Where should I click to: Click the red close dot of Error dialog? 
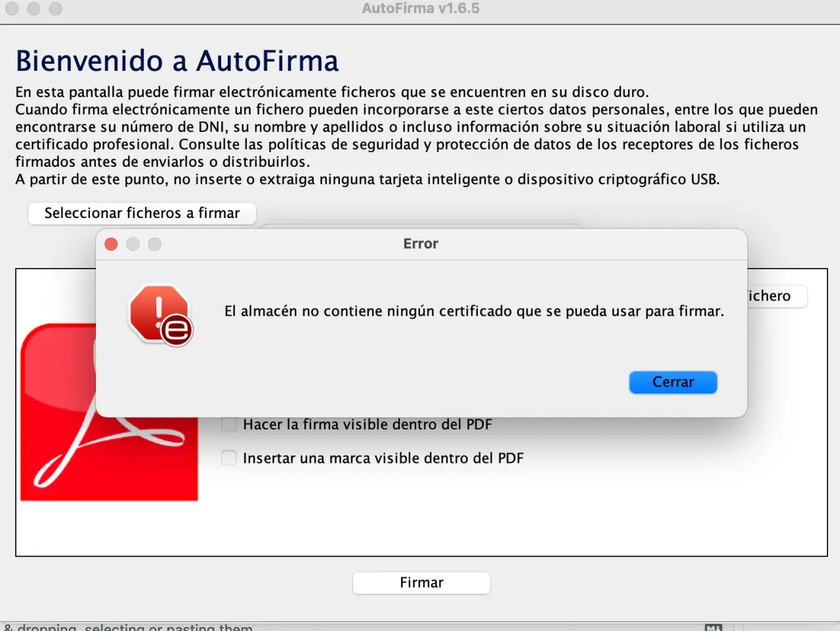coord(111,244)
